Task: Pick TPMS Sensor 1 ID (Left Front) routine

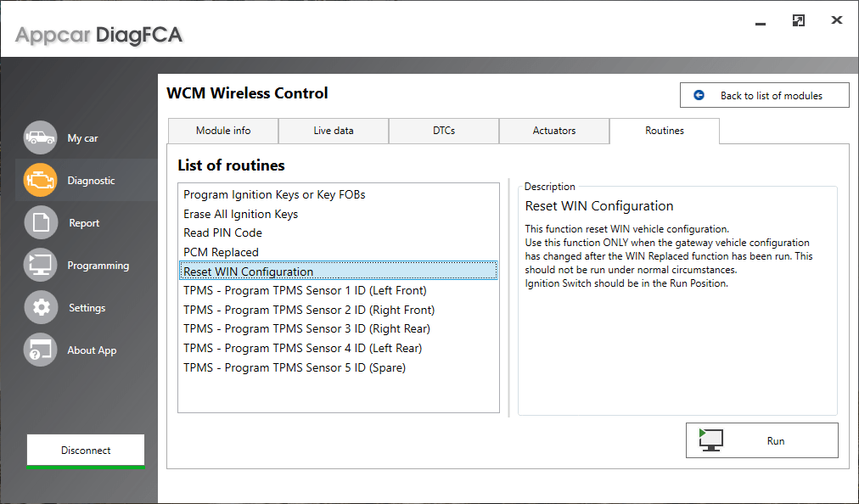Action: tap(305, 290)
